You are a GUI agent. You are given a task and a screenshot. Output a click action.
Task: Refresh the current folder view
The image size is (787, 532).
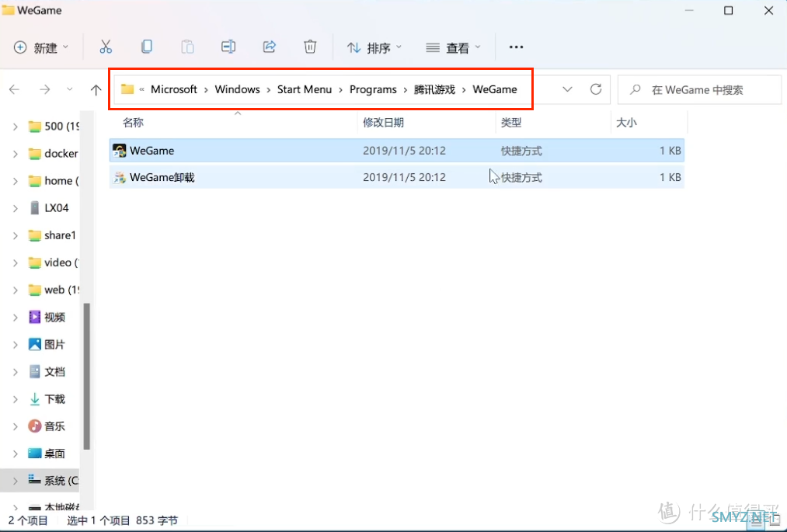click(x=596, y=89)
